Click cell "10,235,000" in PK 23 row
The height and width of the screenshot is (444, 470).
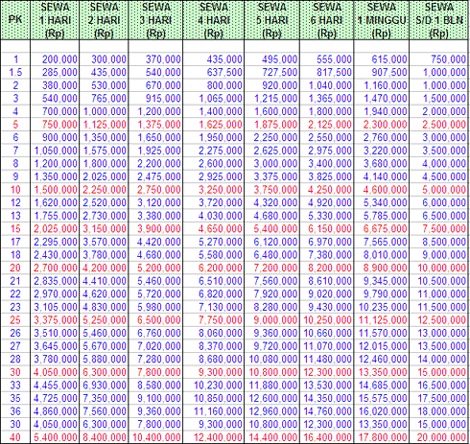pyautogui.click(x=382, y=307)
